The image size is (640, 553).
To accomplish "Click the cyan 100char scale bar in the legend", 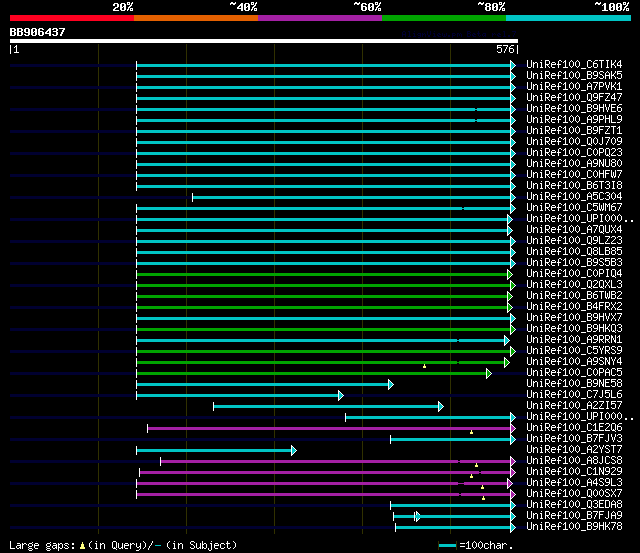I will coord(448,546).
